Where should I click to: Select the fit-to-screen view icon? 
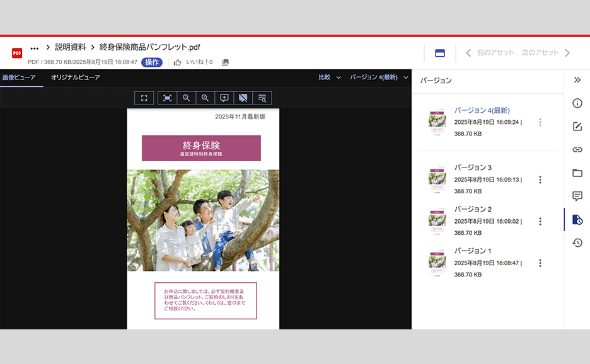click(x=144, y=98)
